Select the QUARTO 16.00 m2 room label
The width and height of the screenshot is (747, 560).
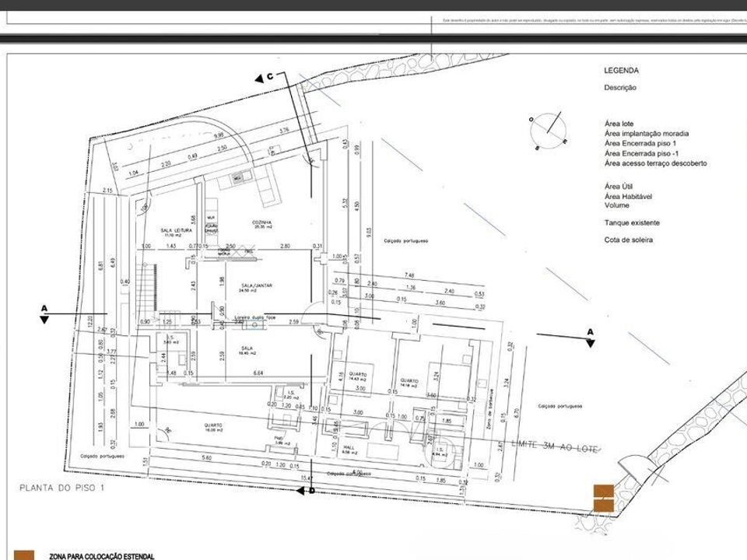[x=213, y=427]
